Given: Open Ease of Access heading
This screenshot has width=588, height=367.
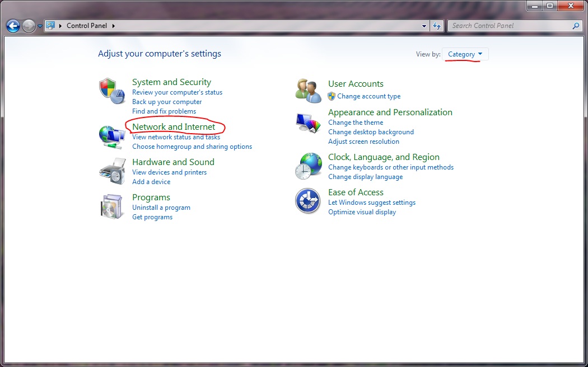Looking at the screenshot, I should [x=356, y=192].
